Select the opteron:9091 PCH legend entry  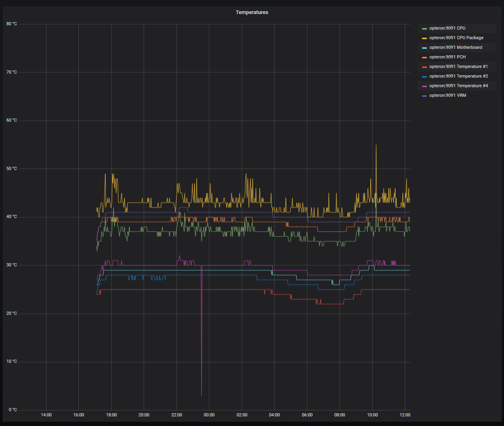(x=447, y=57)
